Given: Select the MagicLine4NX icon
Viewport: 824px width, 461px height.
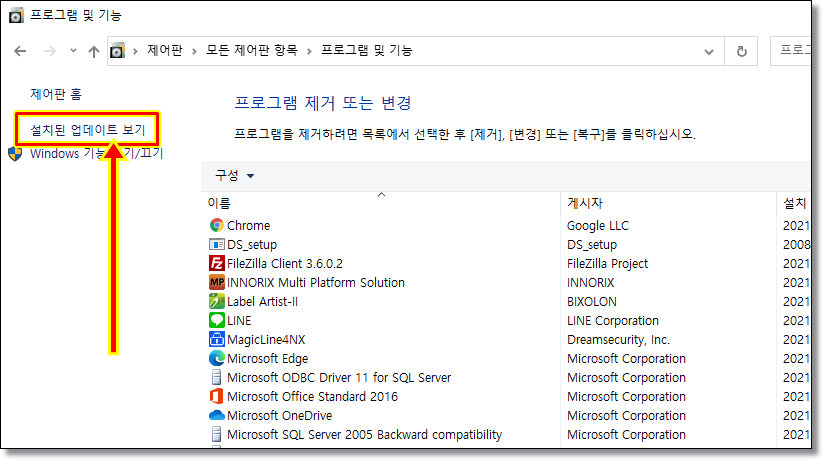Looking at the screenshot, I should pyautogui.click(x=216, y=339).
